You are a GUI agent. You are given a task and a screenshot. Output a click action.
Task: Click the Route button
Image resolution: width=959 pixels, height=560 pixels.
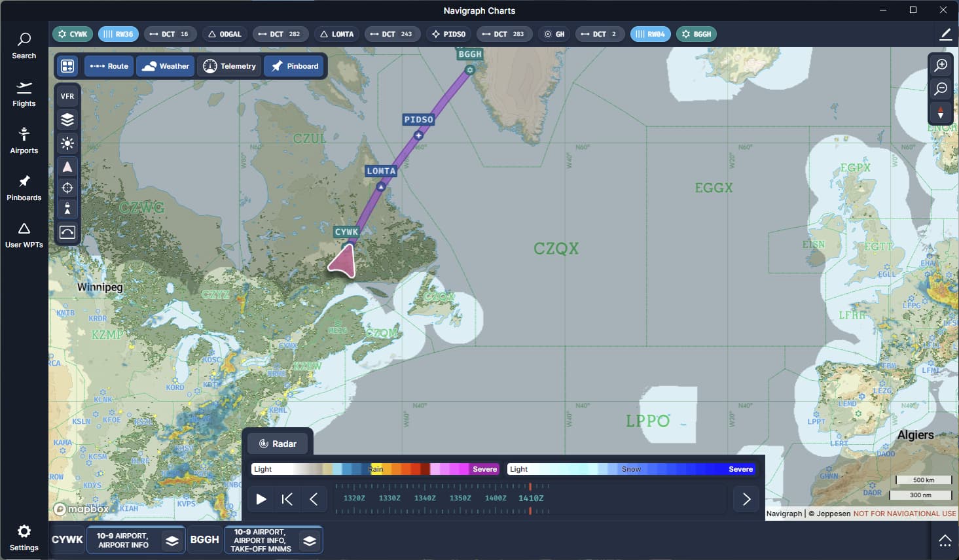pyautogui.click(x=109, y=66)
